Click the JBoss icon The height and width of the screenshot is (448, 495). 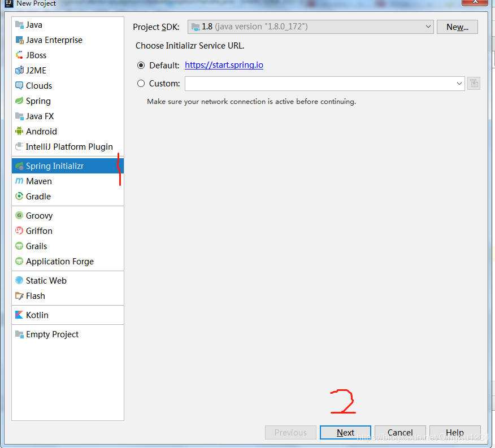pos(19,55)
